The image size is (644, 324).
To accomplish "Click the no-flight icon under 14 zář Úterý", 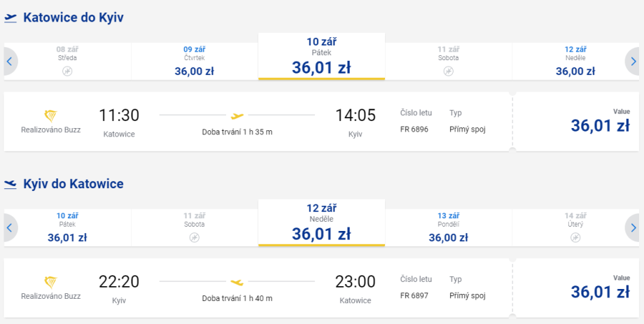I will (575, 238).
